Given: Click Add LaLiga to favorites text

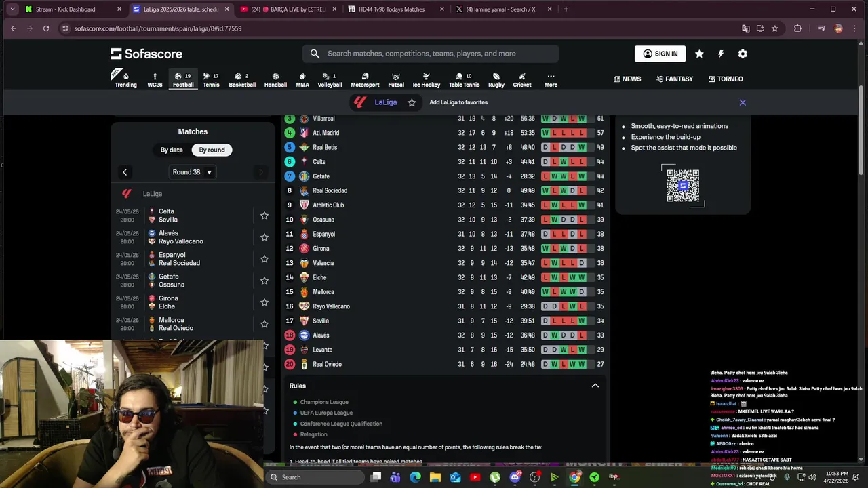Looking at the screenshot, I should click(458, 102).
